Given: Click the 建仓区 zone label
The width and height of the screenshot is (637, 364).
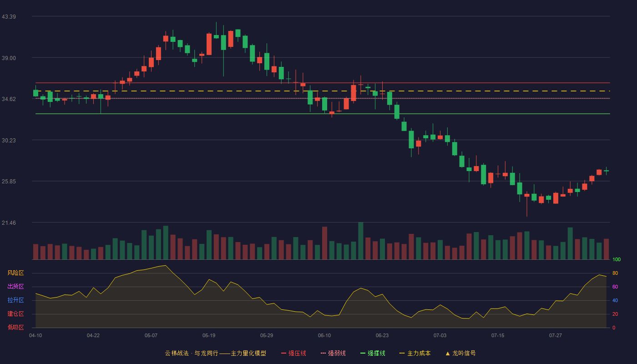Looking at the screenshot, I should click(15, 314).
